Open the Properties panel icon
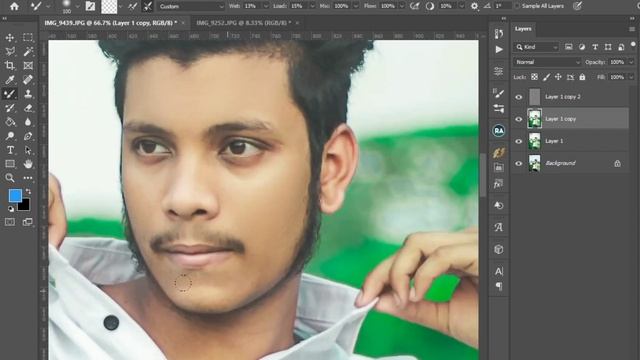The image size is (640, 360). 498,71
